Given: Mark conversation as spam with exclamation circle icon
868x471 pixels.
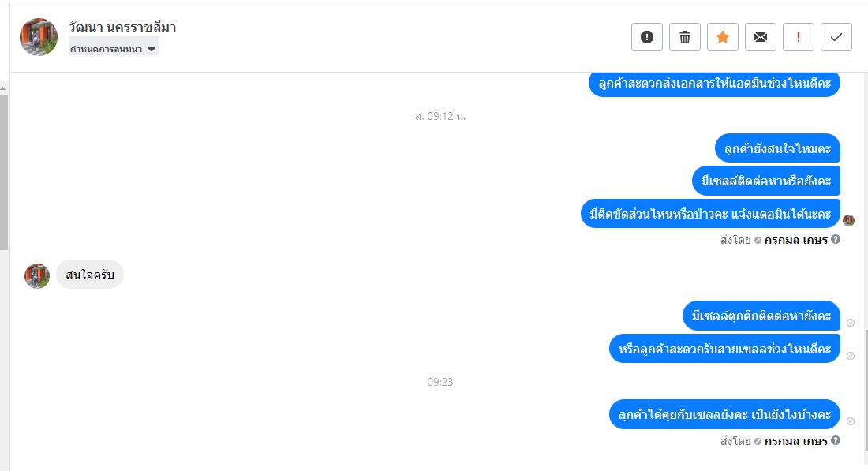Looking at the screenshot, I should click(646, 37).
